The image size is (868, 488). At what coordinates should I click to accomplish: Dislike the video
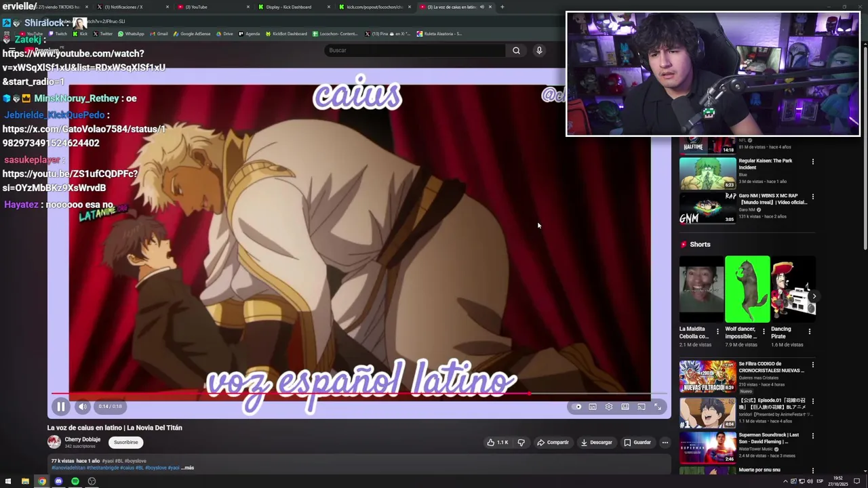click(x=521, y=443)
